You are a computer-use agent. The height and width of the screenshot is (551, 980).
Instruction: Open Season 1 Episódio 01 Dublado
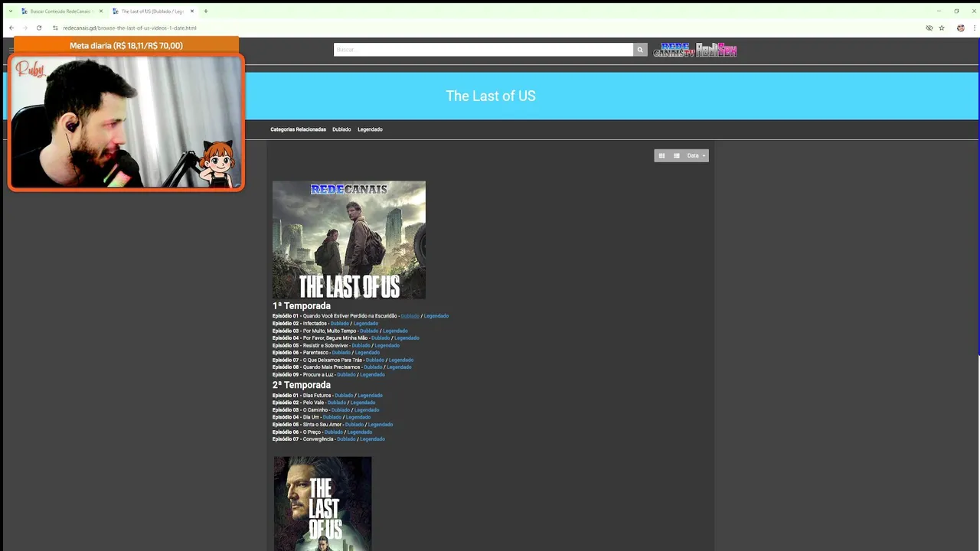[410, 316]
